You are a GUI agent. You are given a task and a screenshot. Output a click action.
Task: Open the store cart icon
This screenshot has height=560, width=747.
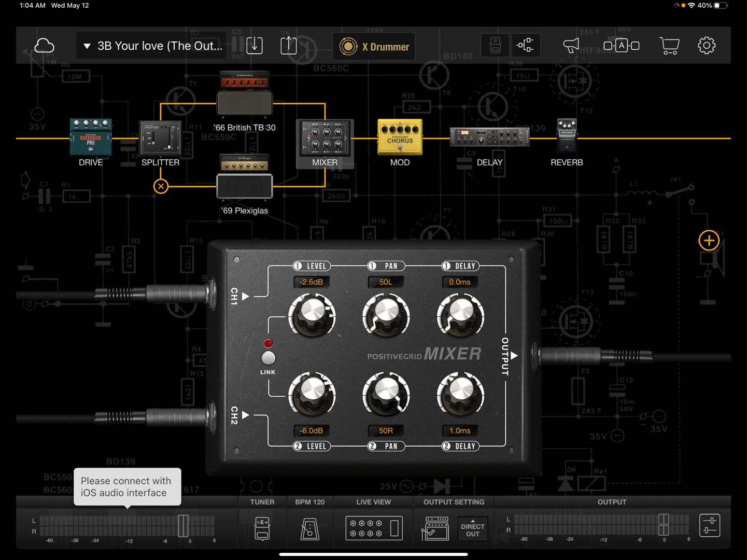pyautogui.click(x=669, y=46)
